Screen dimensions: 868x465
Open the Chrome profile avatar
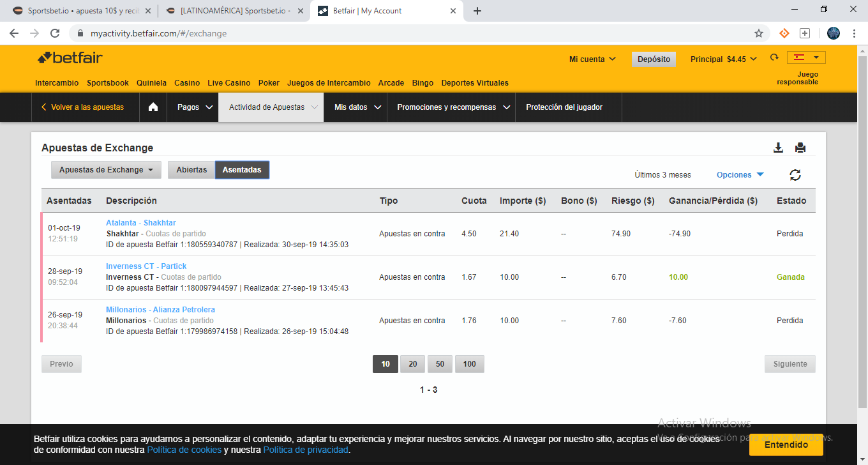pyautogui.click(x=834, y=33)
